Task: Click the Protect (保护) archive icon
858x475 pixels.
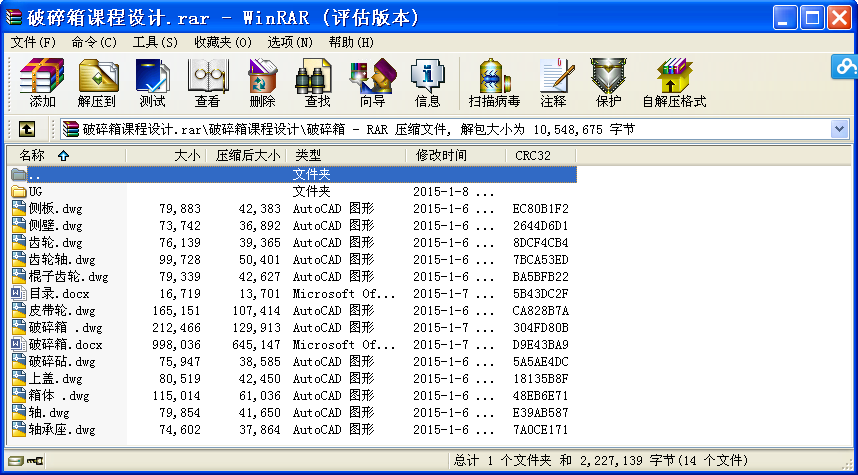Action: pyautogui.click(x=608, y=82)
